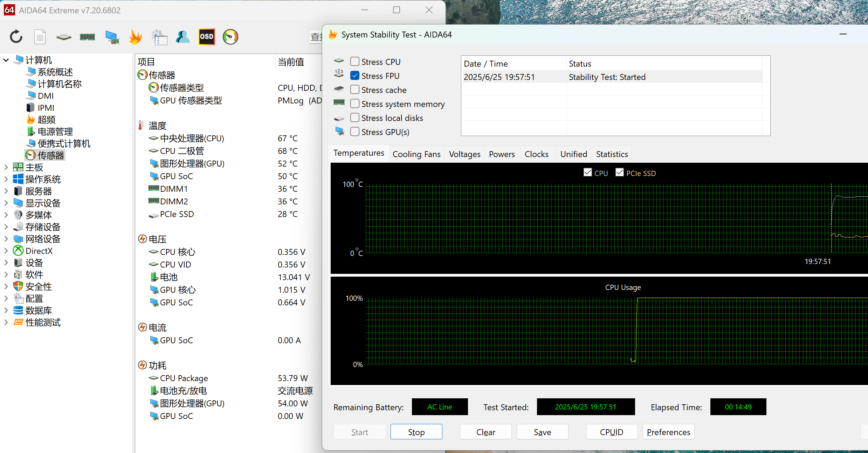
Task: Open the Report page icon in toolbar
Action: pyautogui.click(x=40, y=37)
